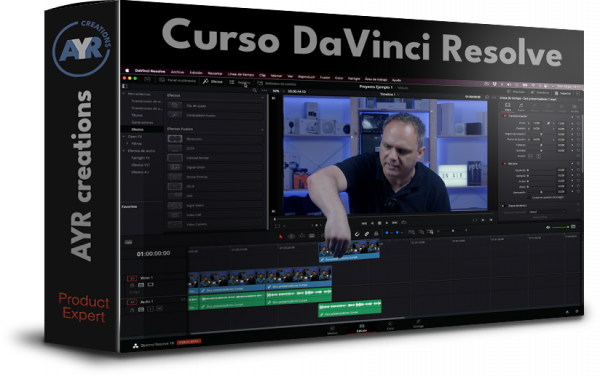Toggle the Linked Selection chain icon
The width and height of the screenshot is (600, 376).
(367, 234)
